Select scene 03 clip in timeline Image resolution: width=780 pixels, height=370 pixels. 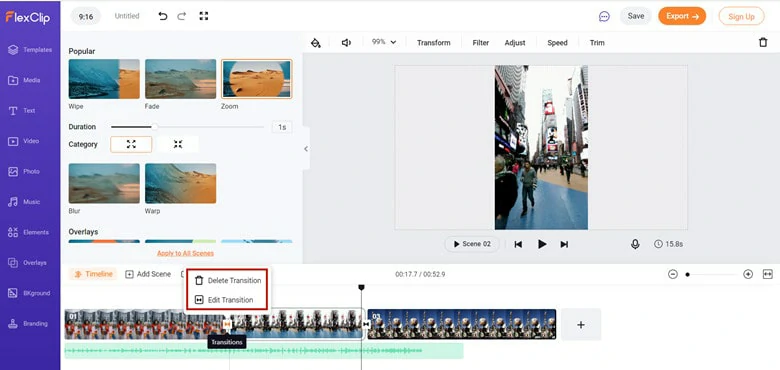pyautogui.click(x=462, y=324)
